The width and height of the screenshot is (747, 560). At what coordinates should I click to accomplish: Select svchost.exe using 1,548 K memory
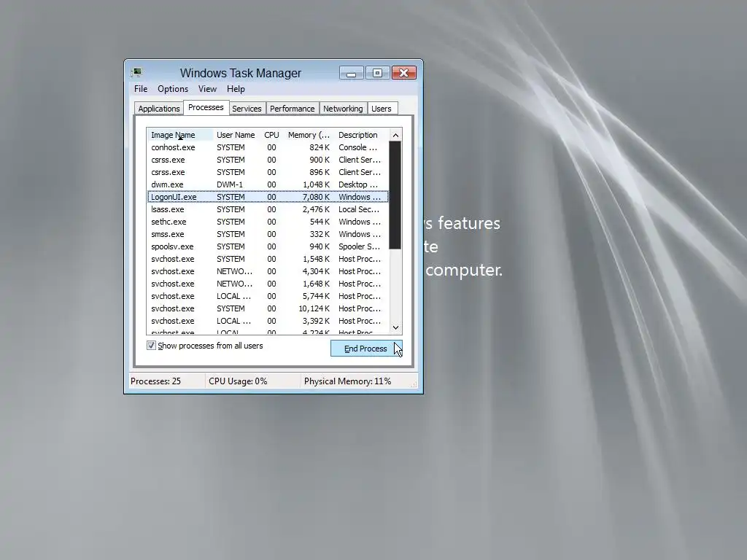(268, 259)
